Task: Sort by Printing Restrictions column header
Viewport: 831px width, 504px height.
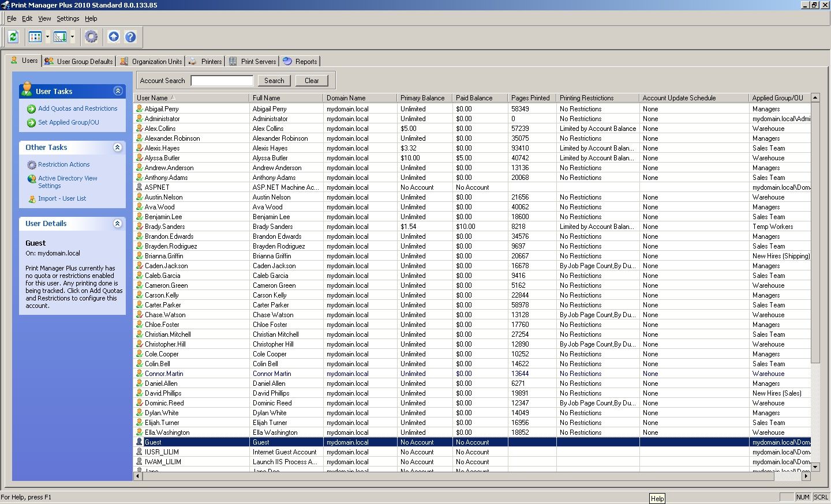Action: [x=598, y=98]
